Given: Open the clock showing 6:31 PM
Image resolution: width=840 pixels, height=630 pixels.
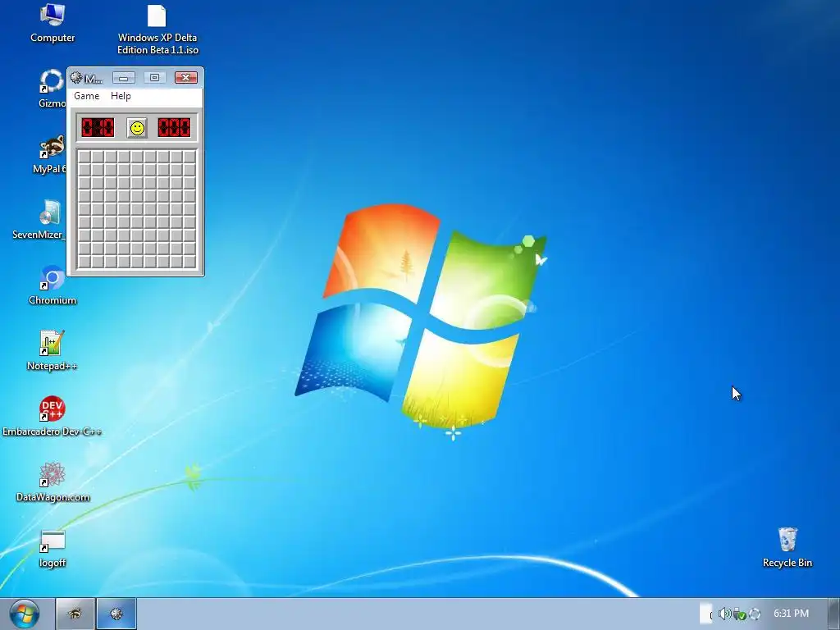Looking at the screenshot, I should 792,614.
